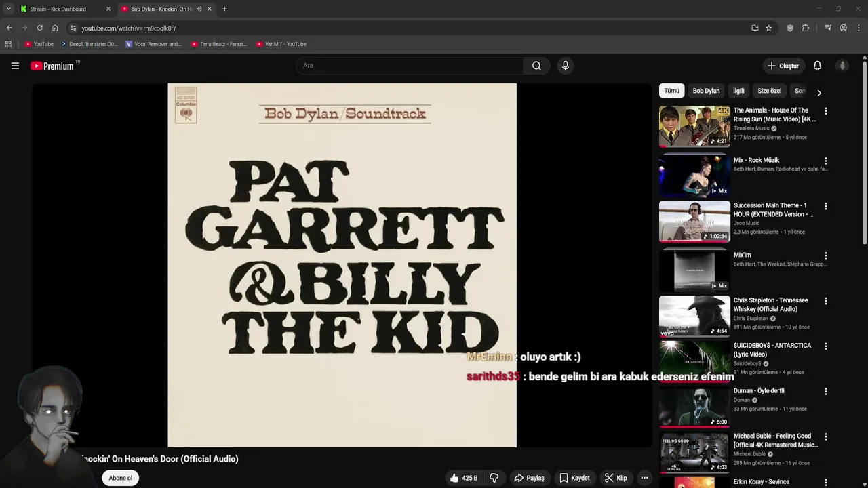The width and height of the screenshot is (868, 488).
Task: Open the Timeless Music channel link
Action: click(x=751, y=128)
